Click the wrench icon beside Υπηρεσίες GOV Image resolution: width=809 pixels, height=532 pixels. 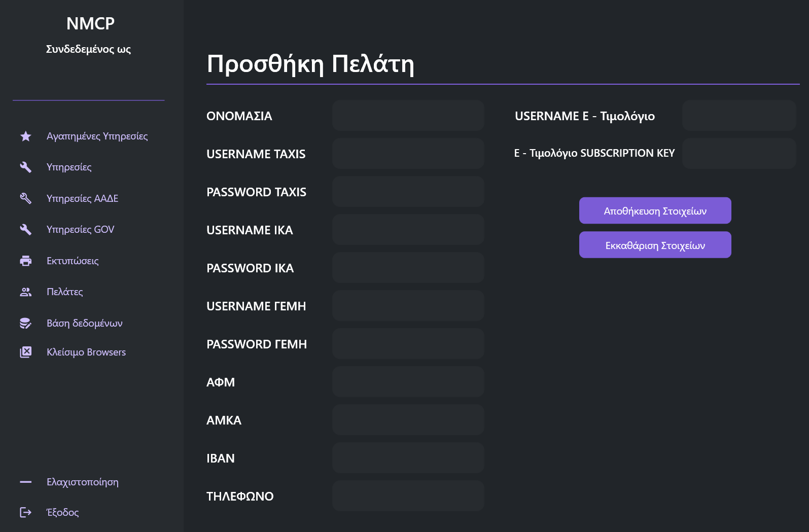point(26,230)
